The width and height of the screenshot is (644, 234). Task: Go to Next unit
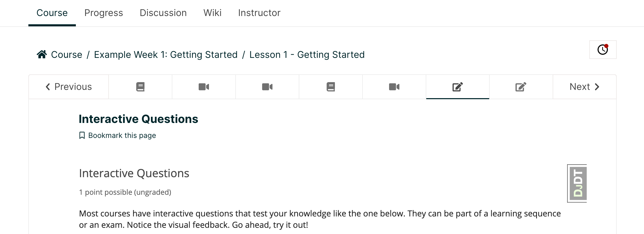[x=585, y=87]
